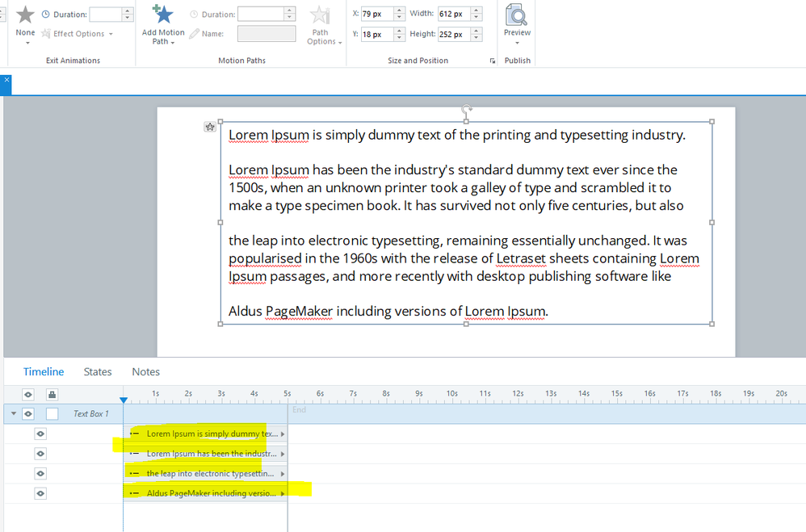806x532 pixels.
Task: Click the blue timeline playhead marker
Action: [124, 400]
